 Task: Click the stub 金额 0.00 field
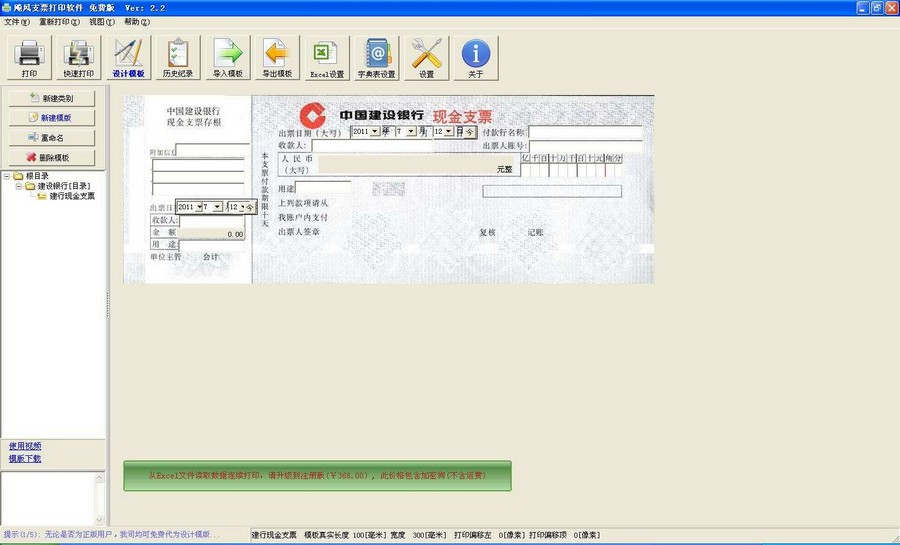211,233
